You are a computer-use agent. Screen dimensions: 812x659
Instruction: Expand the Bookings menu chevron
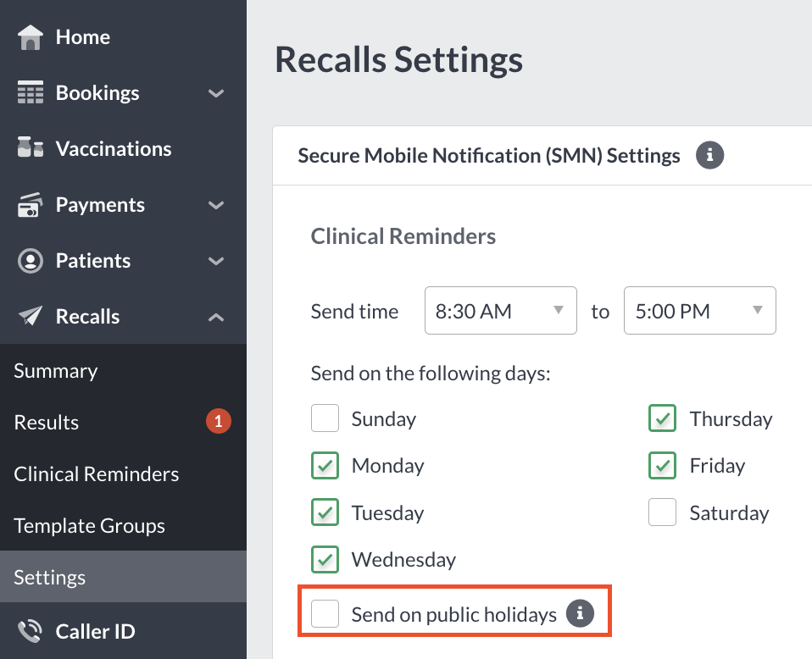pyautogui.click(x=216, y=93)
